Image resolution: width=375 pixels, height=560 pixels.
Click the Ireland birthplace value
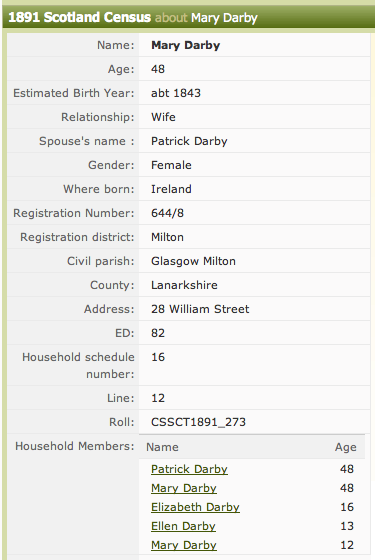171,189
